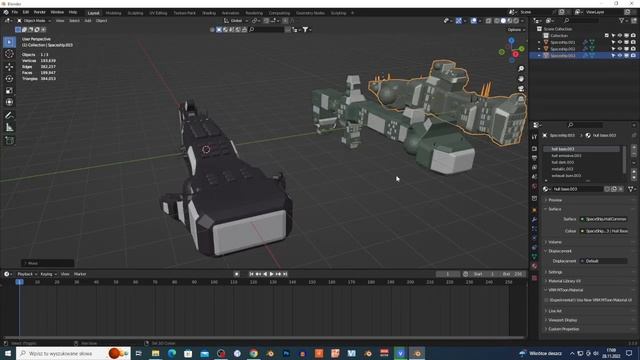Select the Rotate tool
Image resolution: width=640 pixels, height=360 pixels.
click(9, 78)
